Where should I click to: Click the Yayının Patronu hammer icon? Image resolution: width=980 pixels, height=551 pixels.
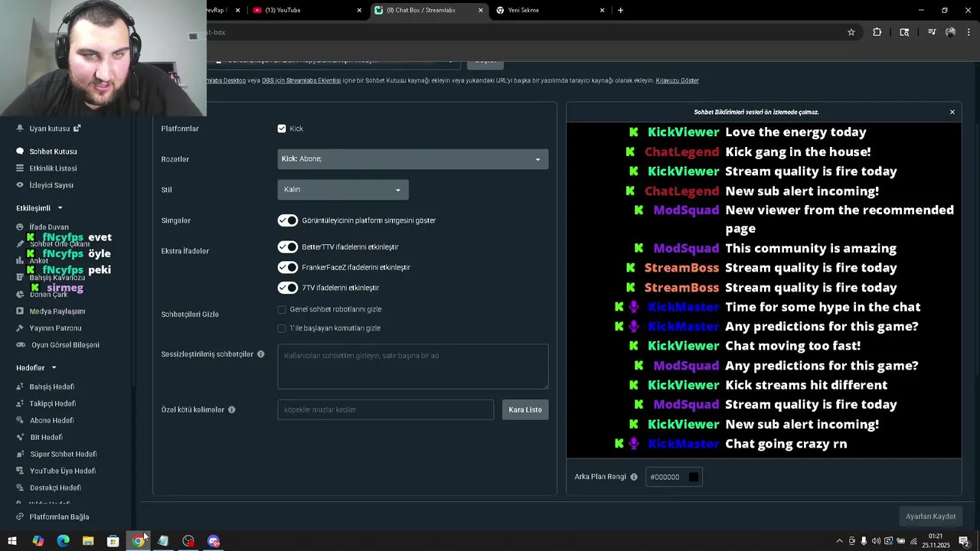(20, 328)
